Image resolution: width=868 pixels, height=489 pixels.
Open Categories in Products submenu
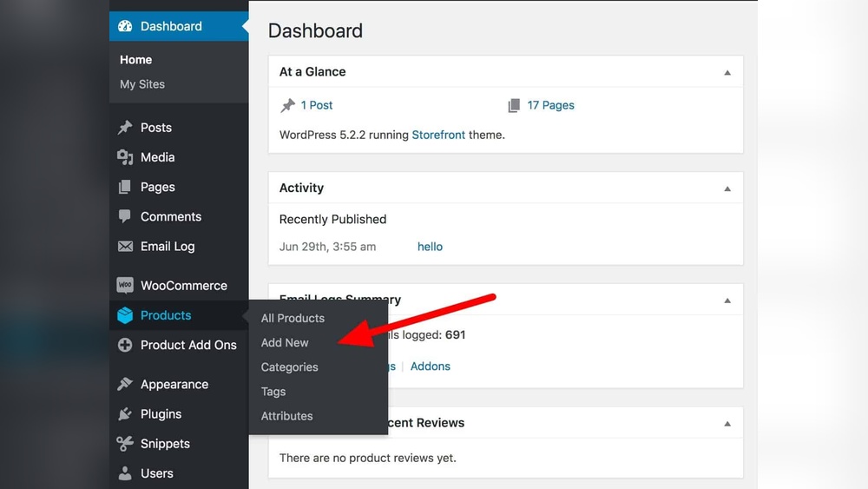[x=290, y=367]
